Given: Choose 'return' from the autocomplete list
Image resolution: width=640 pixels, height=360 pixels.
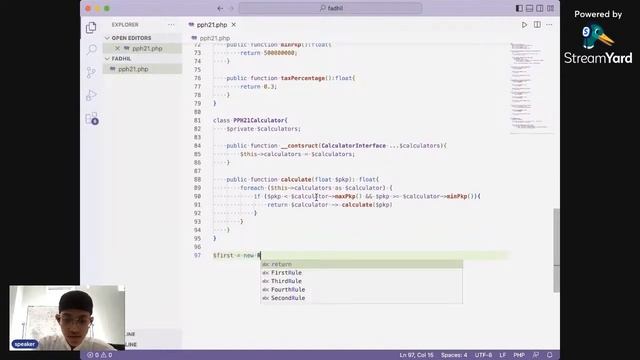Looking at the screenshot, I should point(362,264).
